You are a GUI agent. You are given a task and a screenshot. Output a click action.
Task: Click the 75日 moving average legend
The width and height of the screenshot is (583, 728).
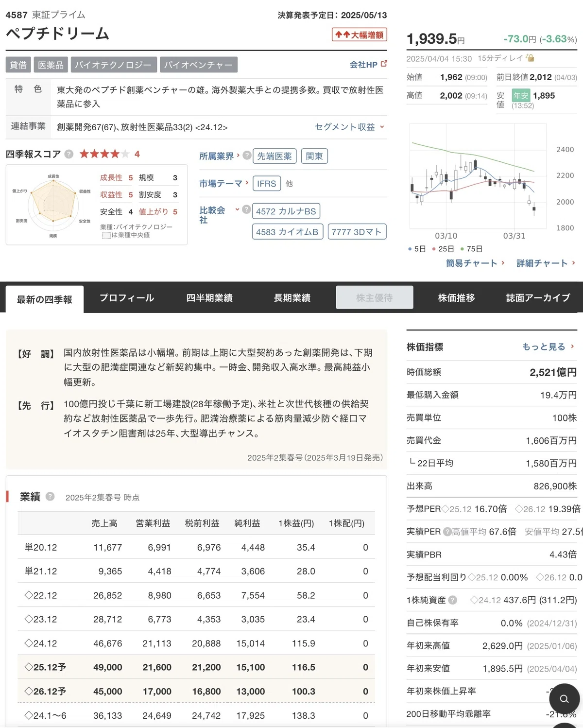pos(471,249)
